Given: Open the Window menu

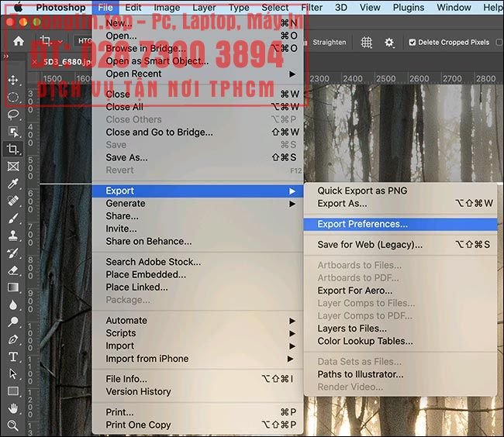Looking at the screenshot, I should 454,7.
